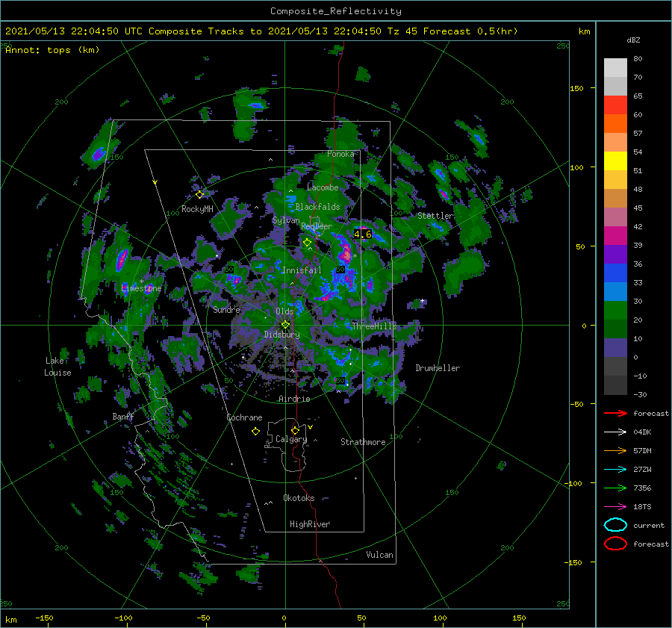This screenshot has width=672, height=628.
Task: Click the yellow radar-center diamond above Didsbury
Action: click(285, 325)
